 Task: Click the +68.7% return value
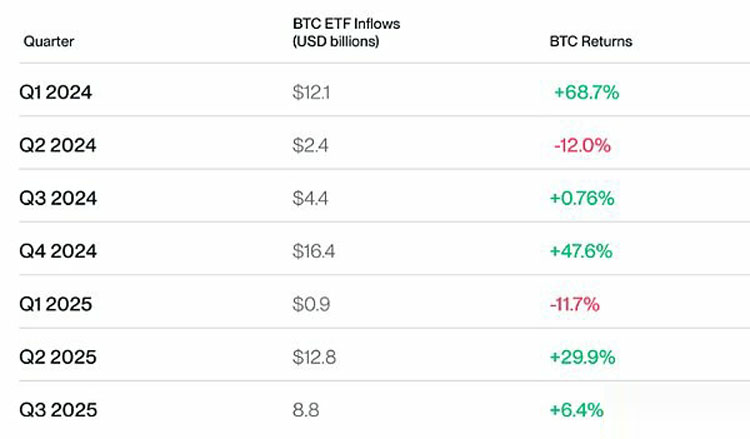(x=586, y=92)
